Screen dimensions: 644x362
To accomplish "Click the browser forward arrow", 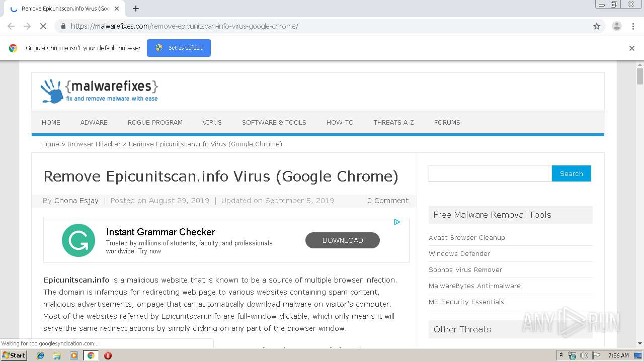I will 27,26.
